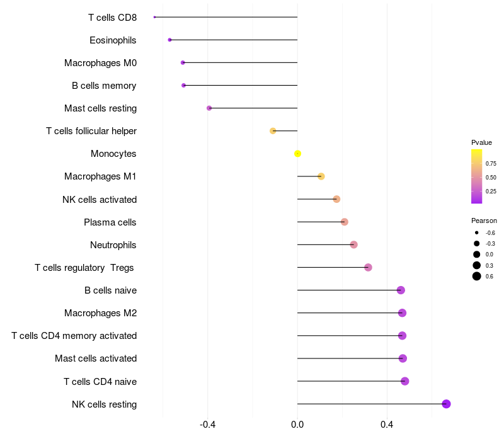Click the -0.4 x-axis tick label
The image size is (504, 441).
tap(207, 425)
